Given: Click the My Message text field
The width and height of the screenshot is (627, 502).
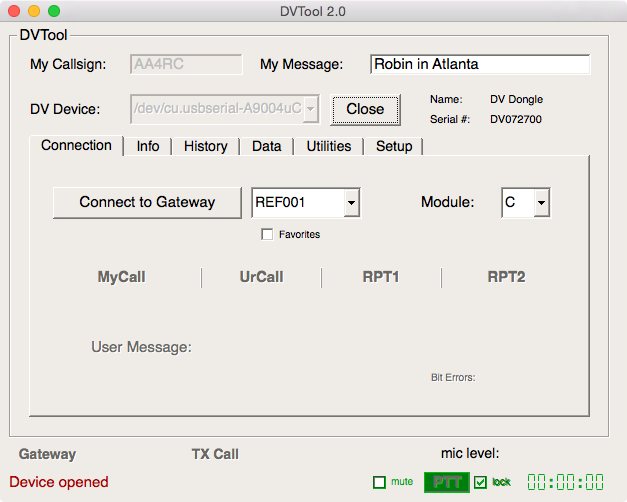Looking at the screenshot, I should point(480,64).
